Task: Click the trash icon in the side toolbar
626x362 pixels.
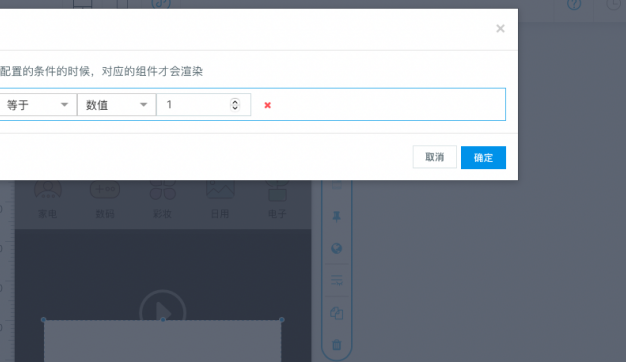Action: 337,344
